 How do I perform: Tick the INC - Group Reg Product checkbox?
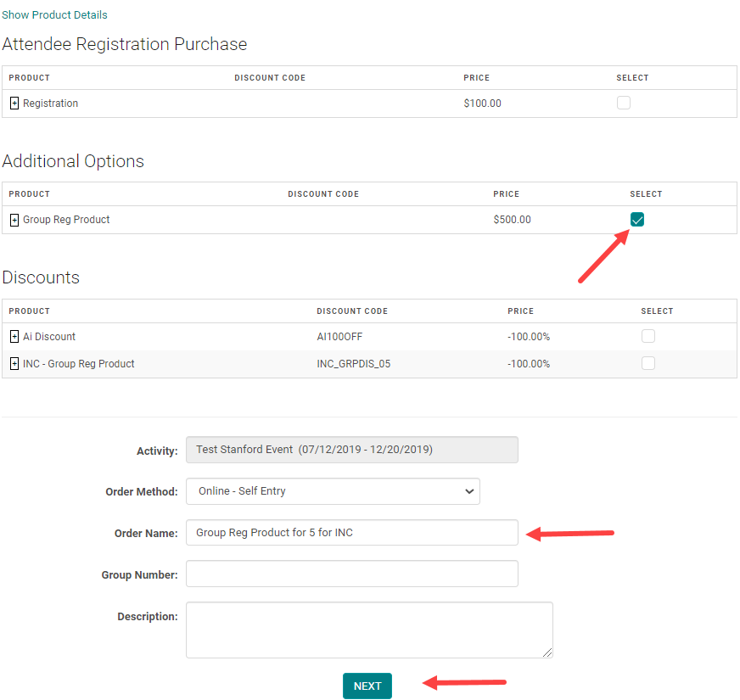[x=648, y=363]
